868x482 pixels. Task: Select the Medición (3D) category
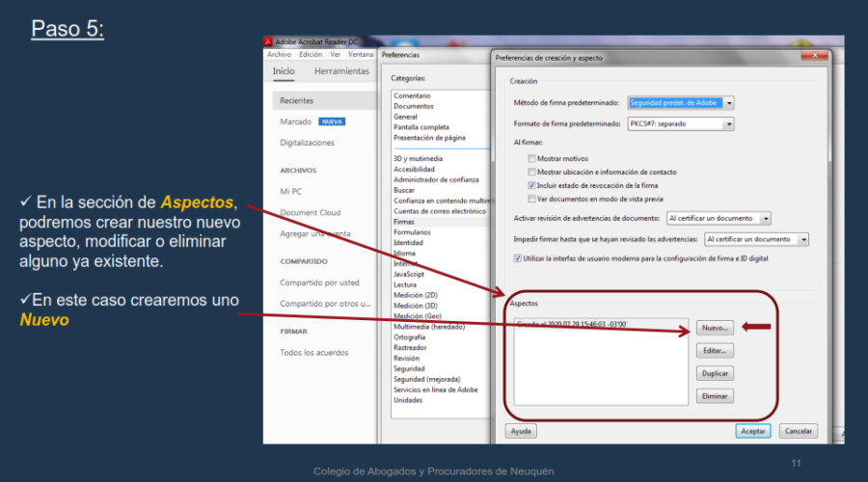click(x=415, y=306)
